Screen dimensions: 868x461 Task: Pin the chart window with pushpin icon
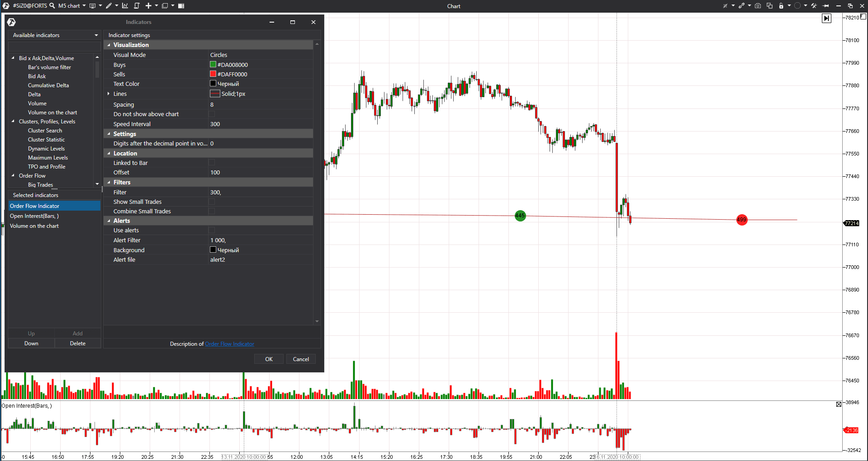(825, 6)
